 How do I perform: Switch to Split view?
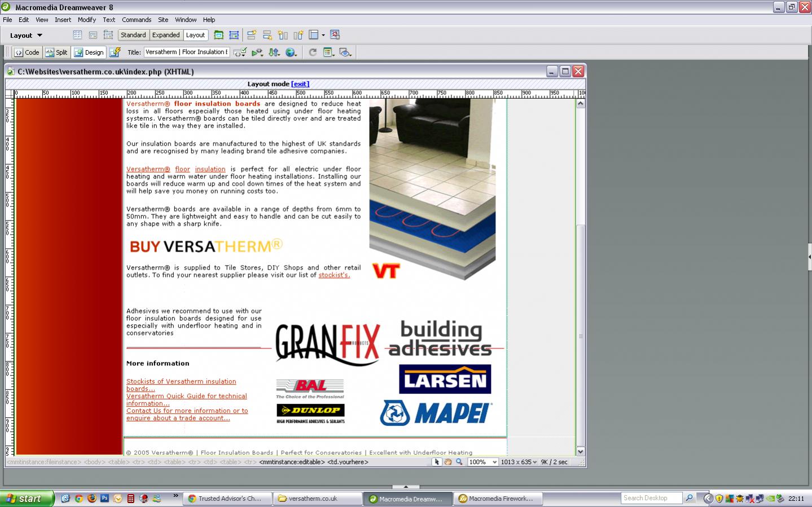[56, 52]
